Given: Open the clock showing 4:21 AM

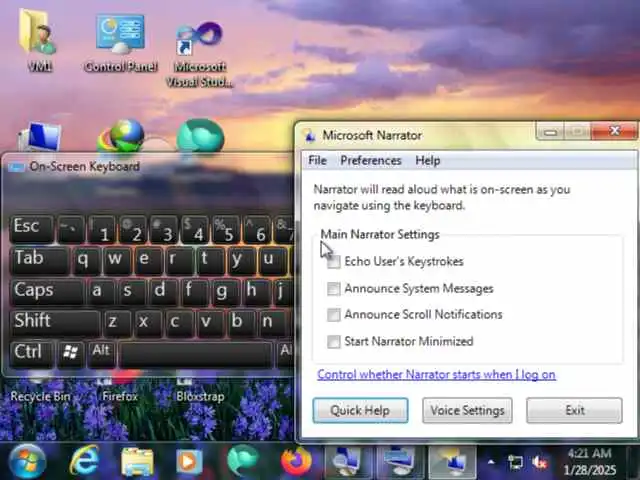Looking at the screenshot, I should pyautogui.click(x=590, y=462).
